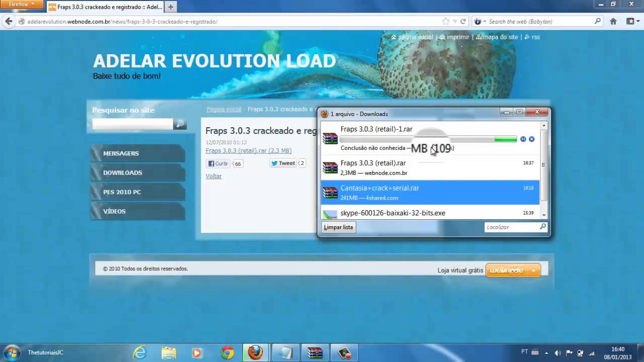Cancel the Fraps 3.0.3 (retail)-1.rar download
644x362 pixels.
coord(532,139)
